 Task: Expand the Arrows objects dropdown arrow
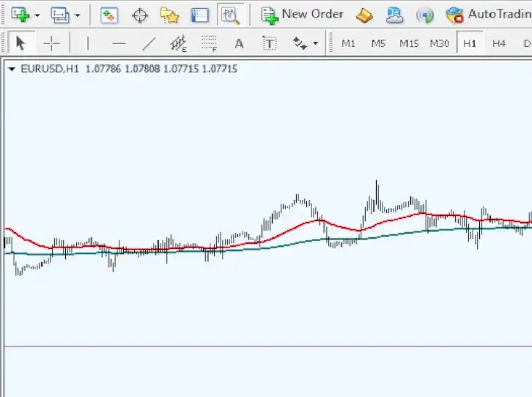(x=315, y=44)
